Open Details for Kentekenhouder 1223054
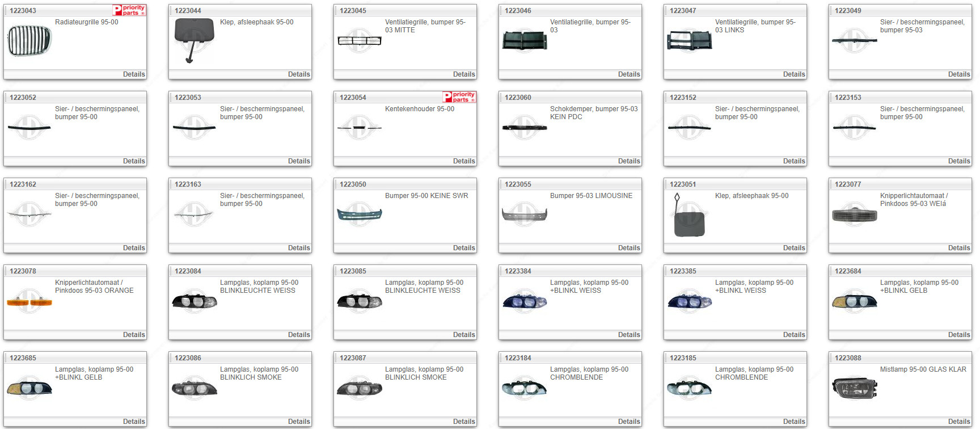 click(x=464, y=161)
